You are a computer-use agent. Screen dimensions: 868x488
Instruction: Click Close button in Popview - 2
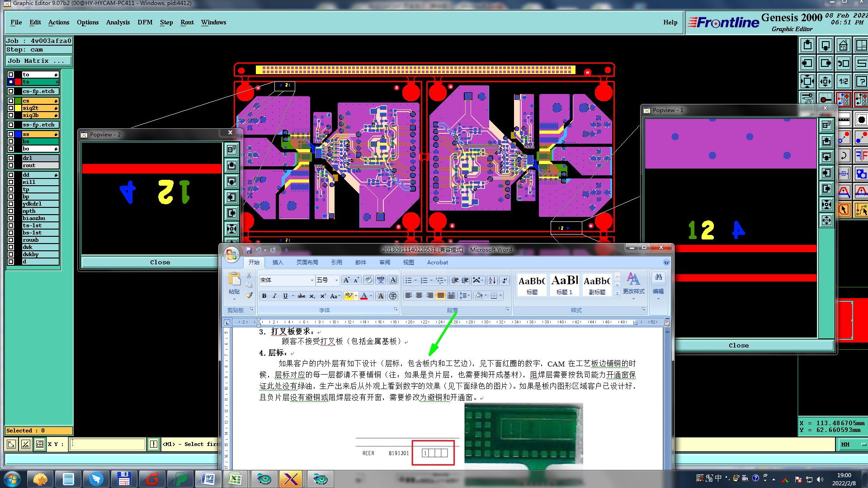click(x=160, y=263)
